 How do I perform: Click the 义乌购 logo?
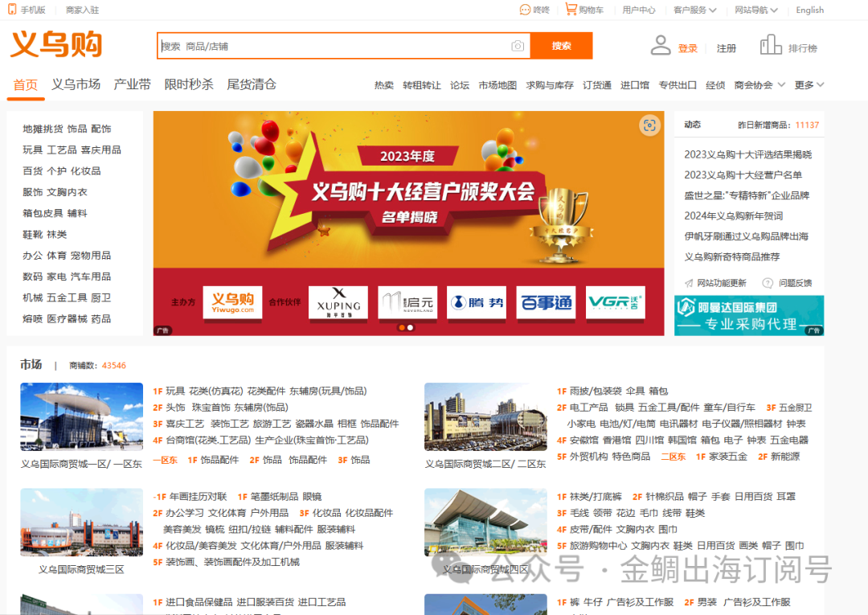[56, 44]
